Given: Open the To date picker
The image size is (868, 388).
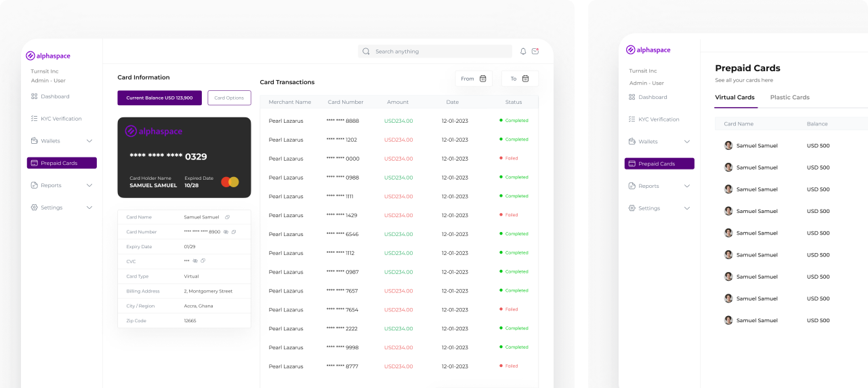Looking at the screenshot, I should (x=520, y=79).
